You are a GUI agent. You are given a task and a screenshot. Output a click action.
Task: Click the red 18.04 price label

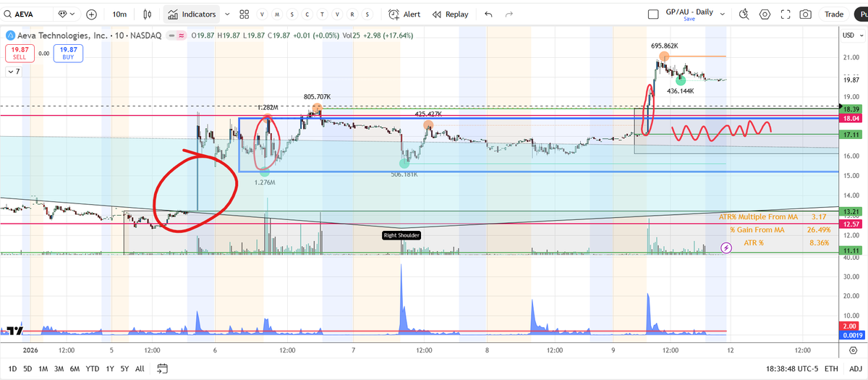(x=850, y=118)
